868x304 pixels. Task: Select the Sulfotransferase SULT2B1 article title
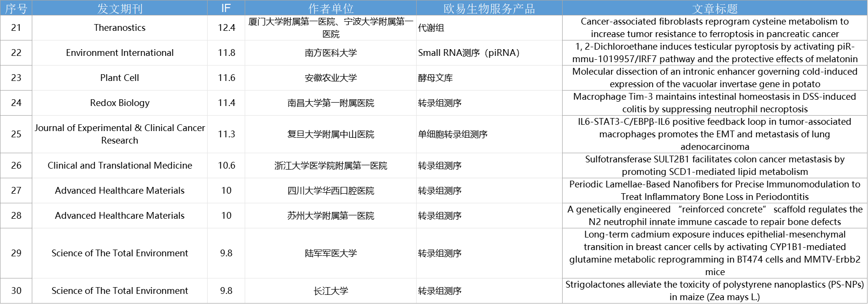[x=715, y=165]
